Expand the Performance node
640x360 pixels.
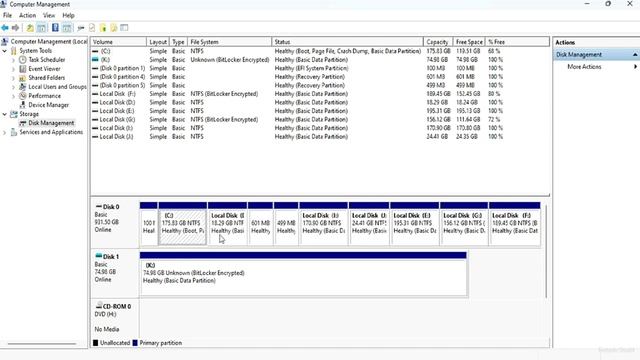pyautogui.click(x=13, y=96)
